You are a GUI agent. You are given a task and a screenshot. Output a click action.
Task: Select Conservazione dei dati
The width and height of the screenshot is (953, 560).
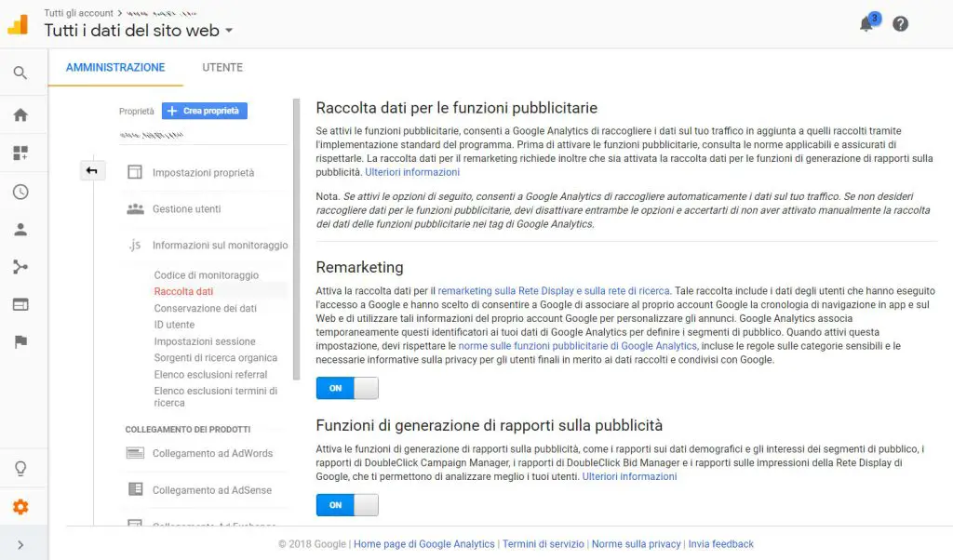tap(206, 308)
